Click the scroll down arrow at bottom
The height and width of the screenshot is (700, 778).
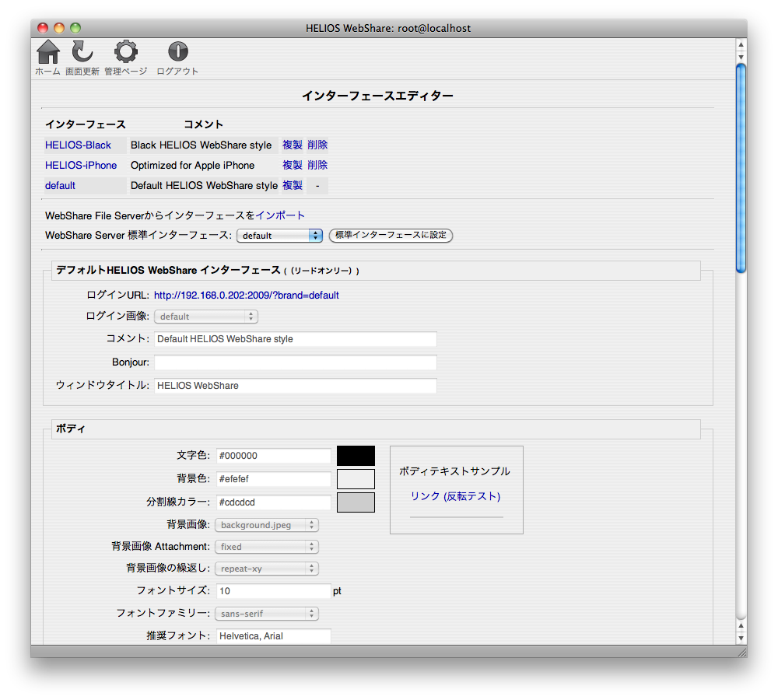pyautogui.click(x=741, y=638)
